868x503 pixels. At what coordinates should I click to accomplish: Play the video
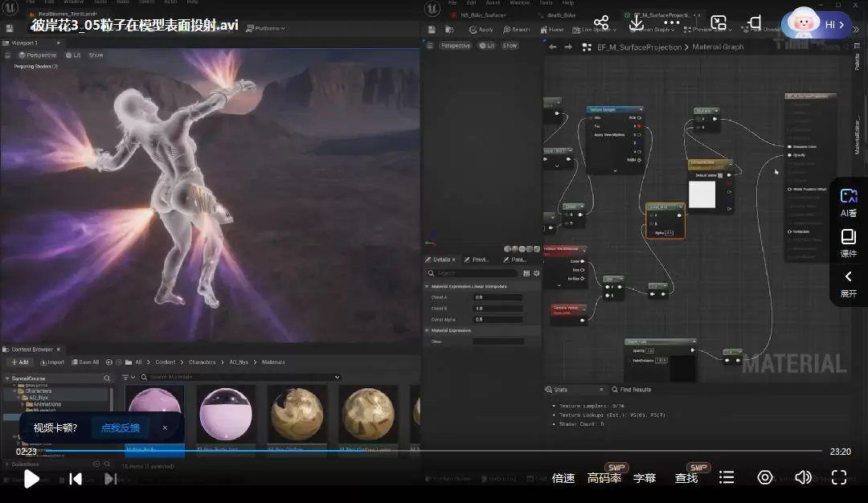coord(31,479)
